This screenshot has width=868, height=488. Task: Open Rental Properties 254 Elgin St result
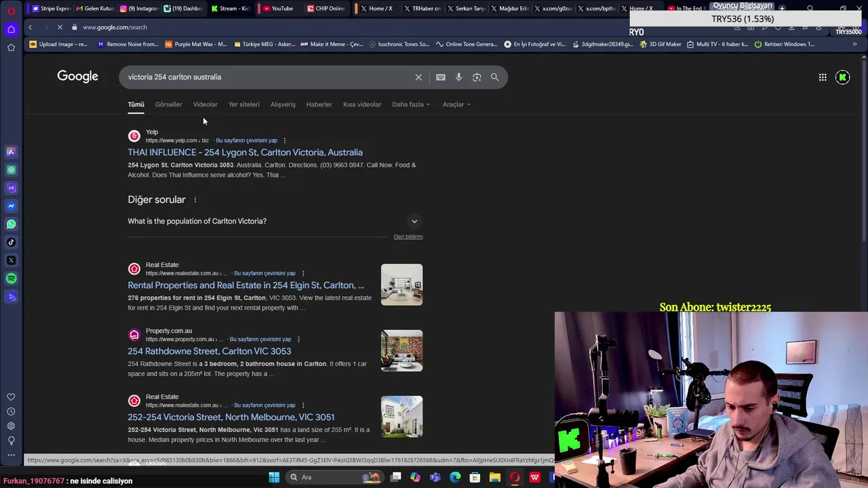[x=245, y=285]
